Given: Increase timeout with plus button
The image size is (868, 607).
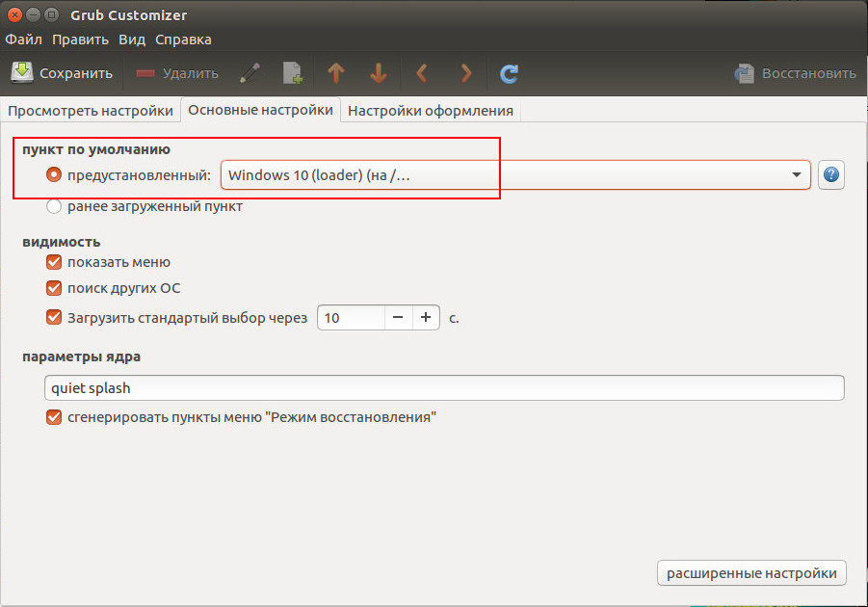Looking at the screenshot, I should [x=426, y=317].
